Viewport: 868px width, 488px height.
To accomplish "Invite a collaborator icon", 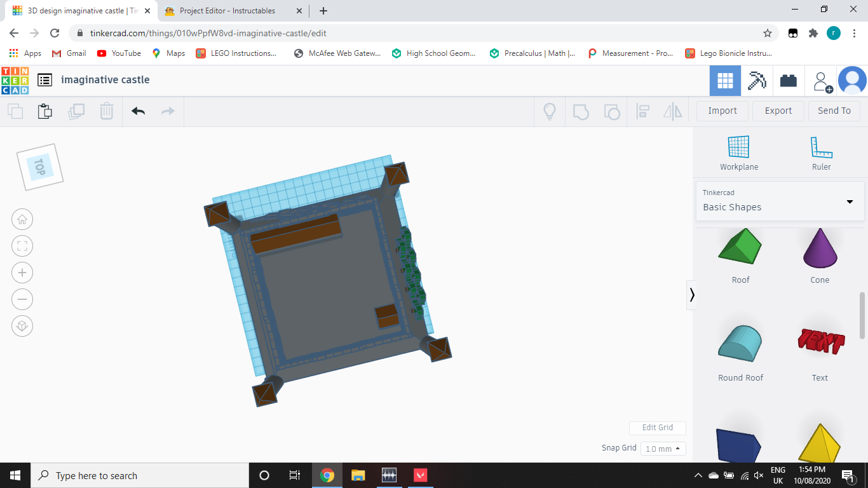I will [822, 81].
